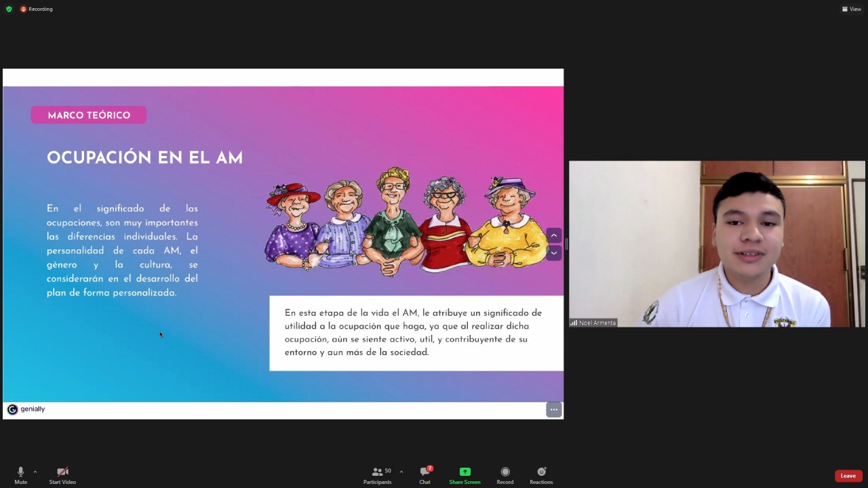
Task: Toggle to the next slide with down chevron
Action: (x=554, y=253)
